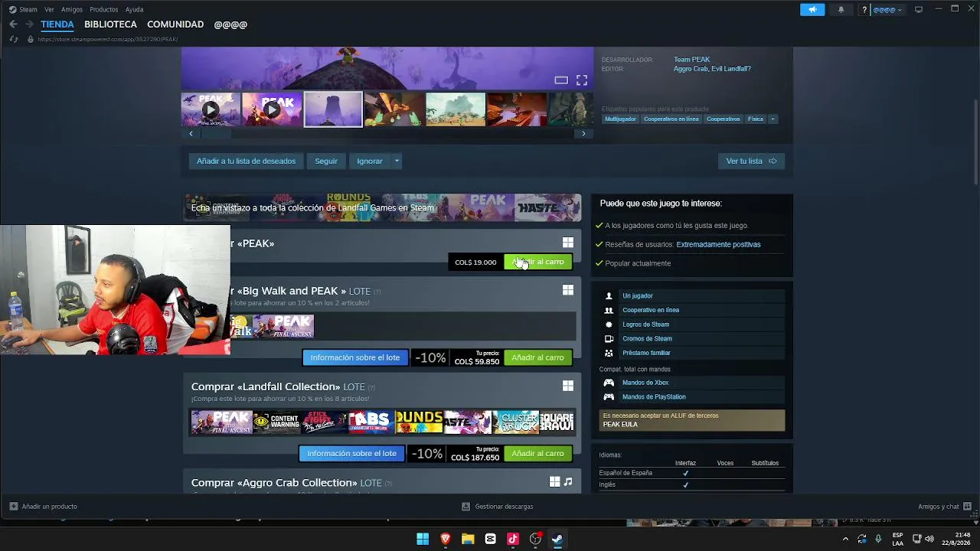Select the green landscape screenshot thumbnail

point(456,109)
